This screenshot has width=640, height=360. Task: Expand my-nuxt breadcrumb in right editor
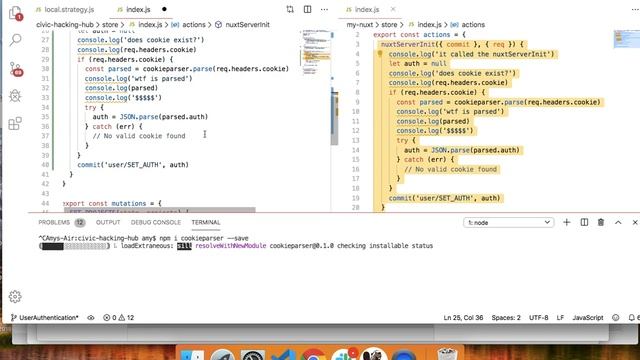360,24
